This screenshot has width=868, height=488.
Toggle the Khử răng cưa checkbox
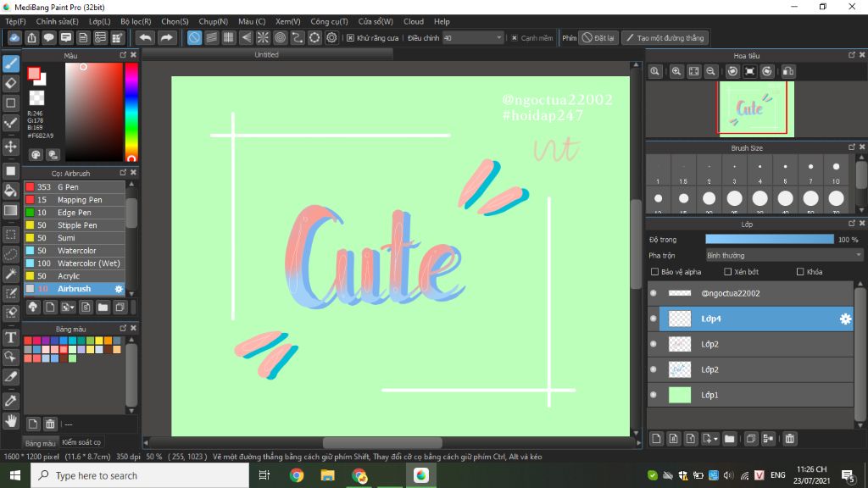(350, 38)
